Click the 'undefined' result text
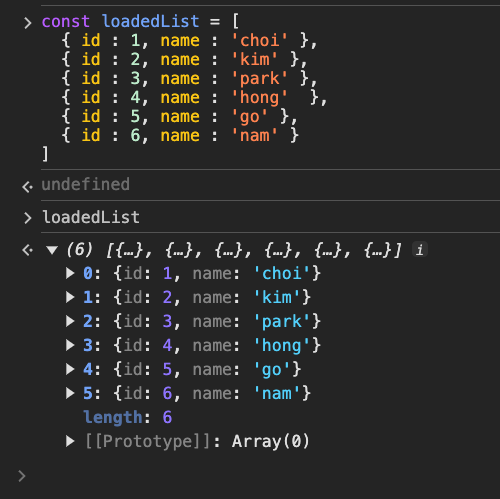The image size is (500, 499). (86, 184)
